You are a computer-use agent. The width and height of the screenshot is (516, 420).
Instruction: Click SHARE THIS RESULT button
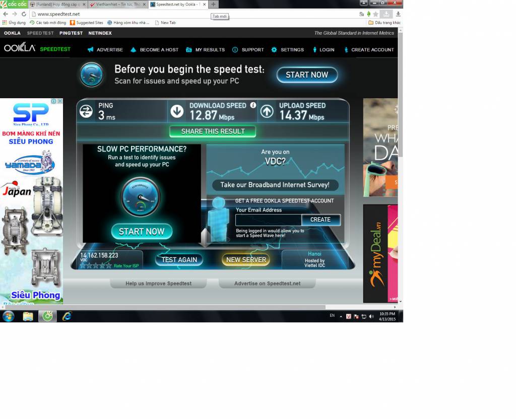[x=213, y=131]
